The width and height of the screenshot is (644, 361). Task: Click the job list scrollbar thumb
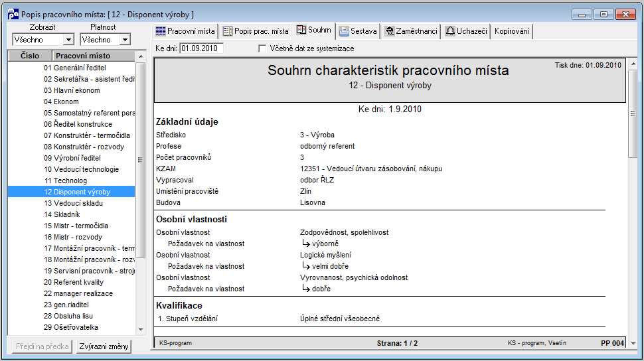(141, 160)
